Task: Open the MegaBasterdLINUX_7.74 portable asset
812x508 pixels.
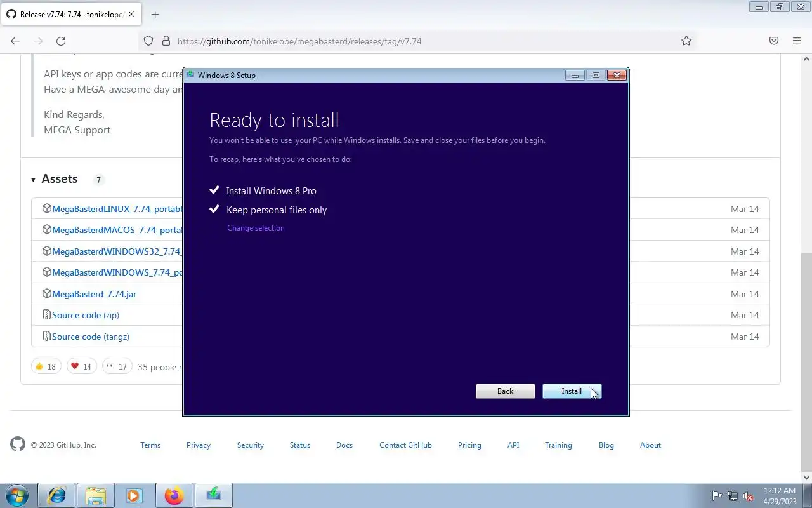Action: pyautogui.click(x=117, y=209)
